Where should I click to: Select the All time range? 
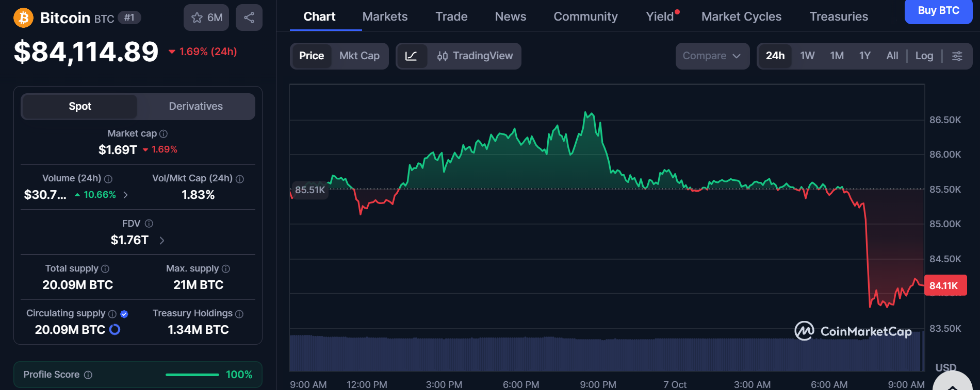pyautogui.click(x=892, y=56)
